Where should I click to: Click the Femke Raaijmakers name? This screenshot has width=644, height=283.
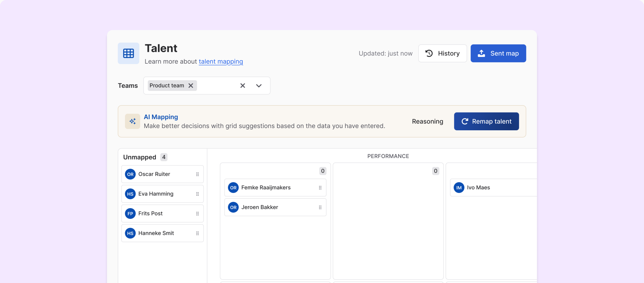pyautogui.click(x=266, y=188)
